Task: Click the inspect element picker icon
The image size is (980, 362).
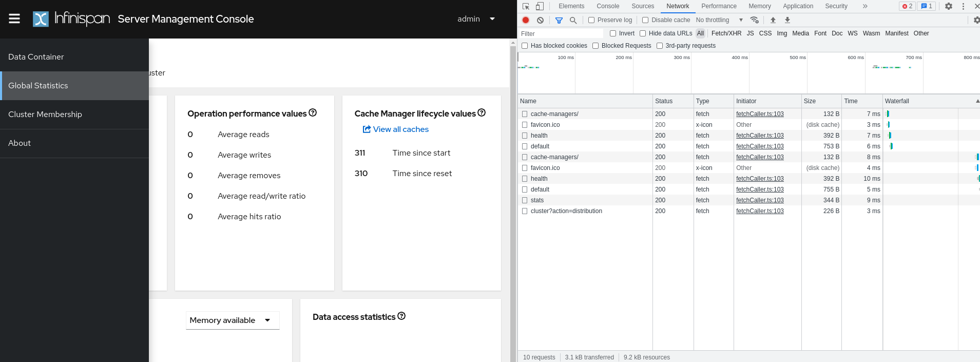Action: 526,6
